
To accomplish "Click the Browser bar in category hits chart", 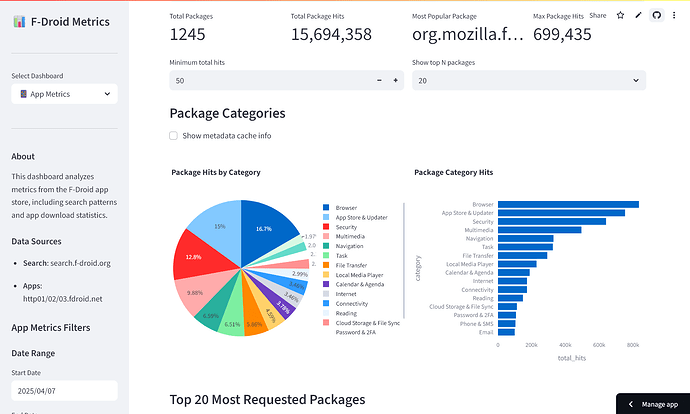I will [567, 204].
